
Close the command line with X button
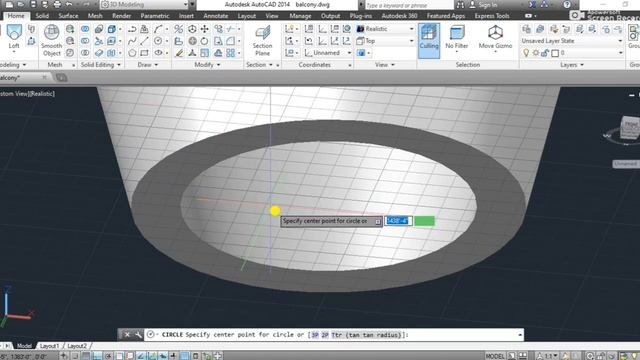click(127, 335)
